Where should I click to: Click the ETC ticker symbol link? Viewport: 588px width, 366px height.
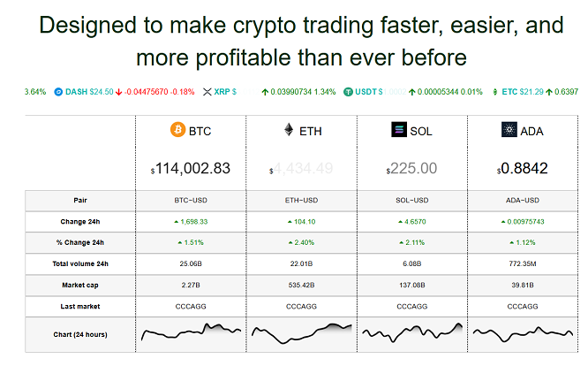pyautogui.click(x=510, y=91)
